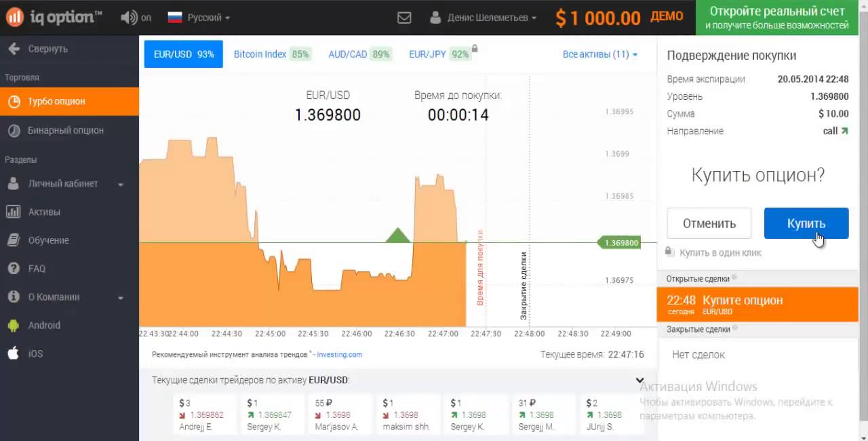868x441 pixels.
Task: Select Бинарный опцион in the sidebar
Action: click(69, 130)
